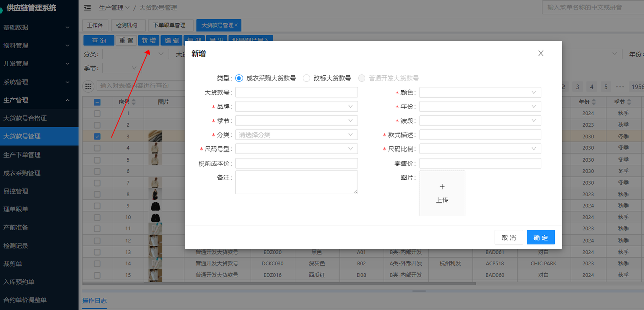644x310 pixels.
Task: Click the sidebar collapse hamburger icon
Action: coord(88,8)
